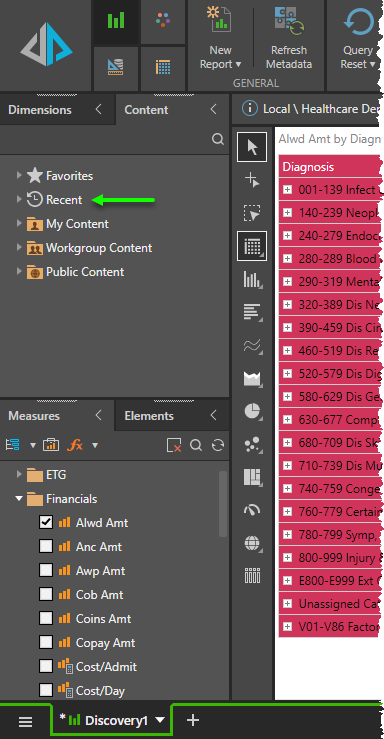The width and height of the screenshot is (384, 739).
Task: Open the New Report button
Action: pos(221,39)
